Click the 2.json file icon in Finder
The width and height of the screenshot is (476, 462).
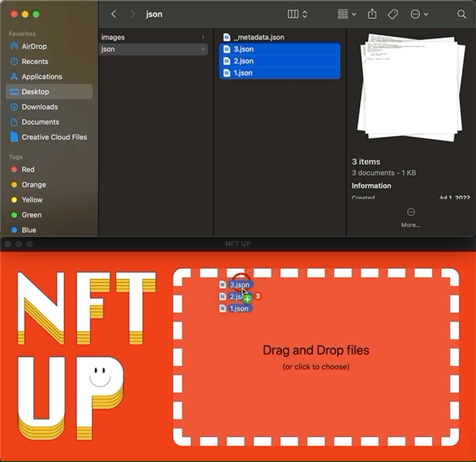[x=226, y=61]
